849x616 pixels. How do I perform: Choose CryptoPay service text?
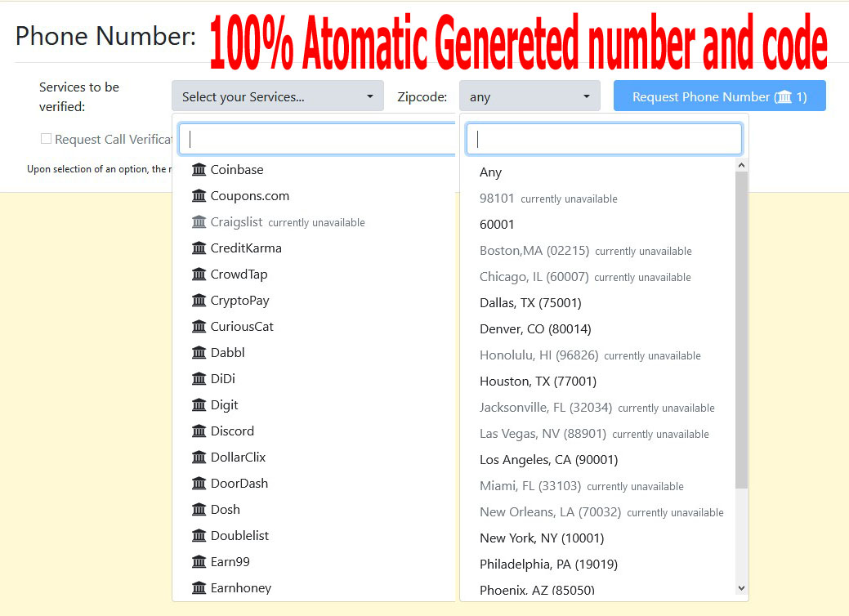[240, 301]
